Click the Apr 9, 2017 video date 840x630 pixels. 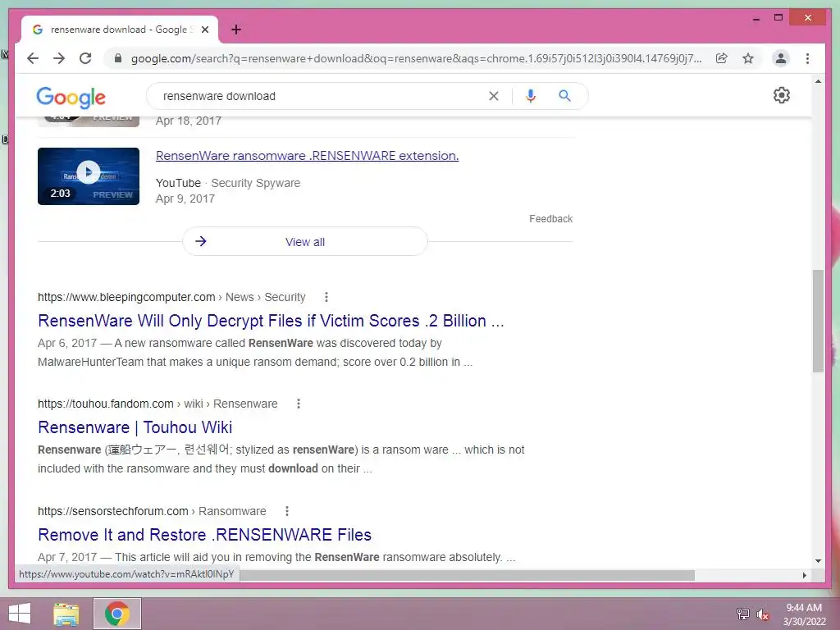185,199
